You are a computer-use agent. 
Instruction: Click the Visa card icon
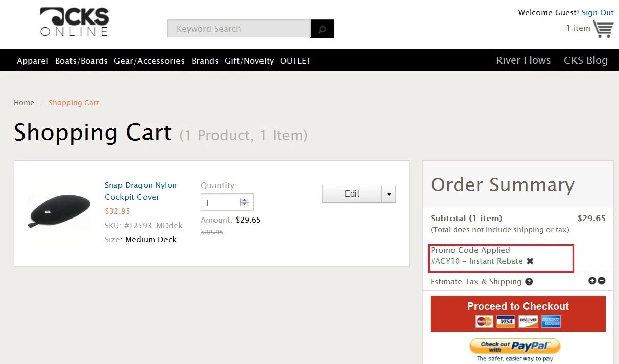click(506, 321)
